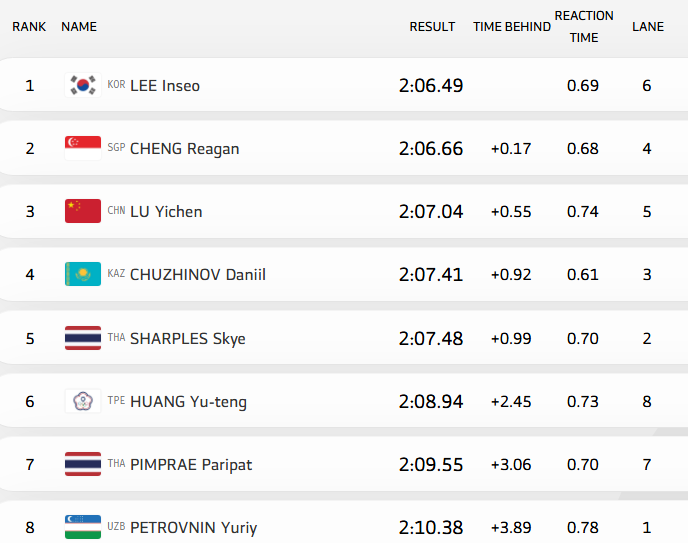Open LEE Inseo athlete profile
This screenshot has width=688, height=543.
(165, 86)
